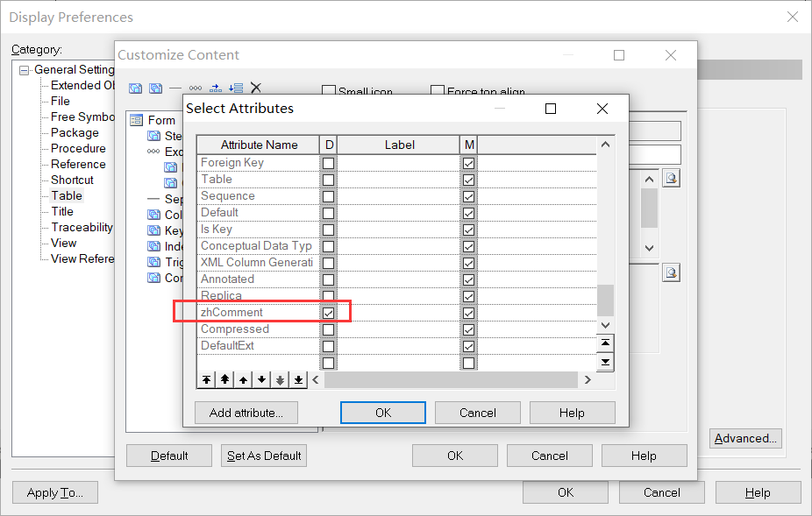Click the jump-to-top button beside vertical scrollbar
This screenshot has width=812, height=516.
[605, 343]
